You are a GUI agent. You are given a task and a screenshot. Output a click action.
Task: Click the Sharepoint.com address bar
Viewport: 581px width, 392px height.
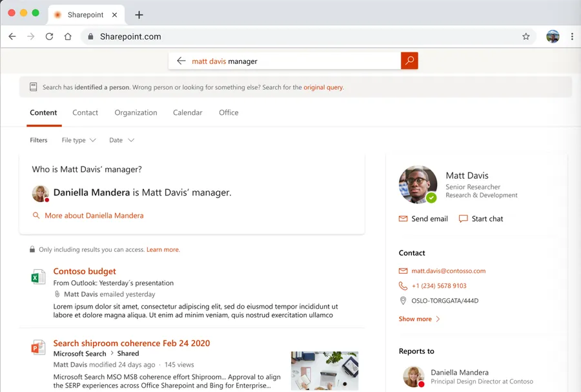coord(307,36)
